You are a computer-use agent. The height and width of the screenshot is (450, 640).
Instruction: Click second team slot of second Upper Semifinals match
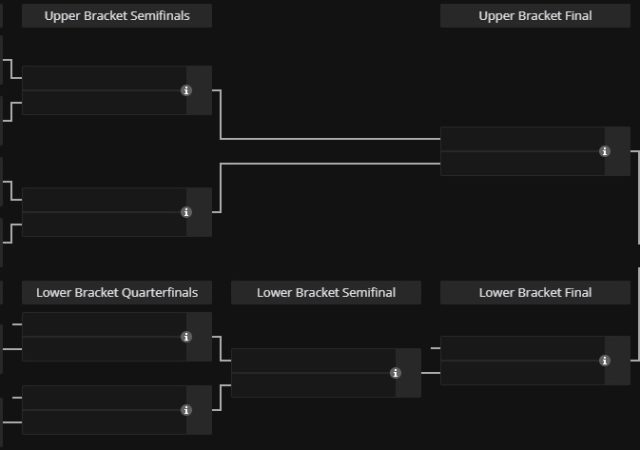coord(103,224)
